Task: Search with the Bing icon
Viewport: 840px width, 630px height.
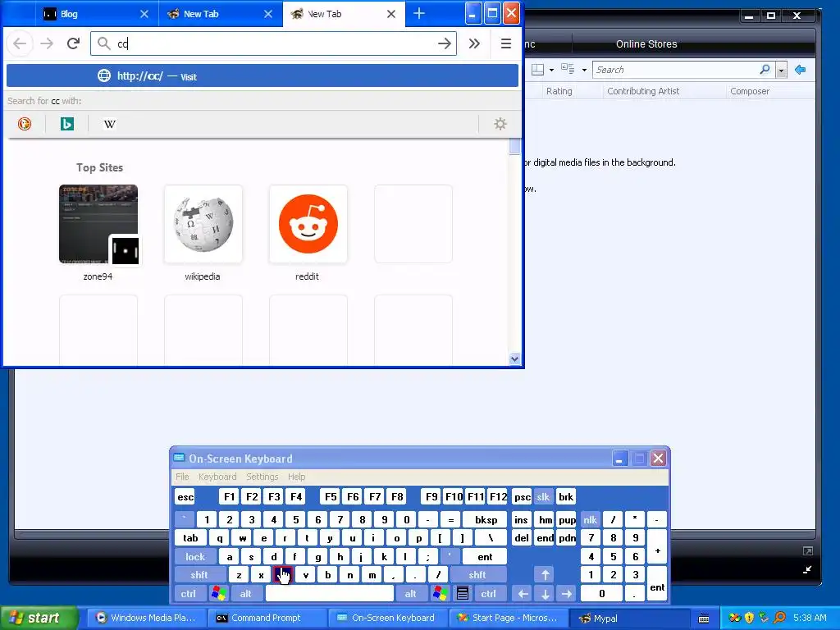Action: point(67,124)
